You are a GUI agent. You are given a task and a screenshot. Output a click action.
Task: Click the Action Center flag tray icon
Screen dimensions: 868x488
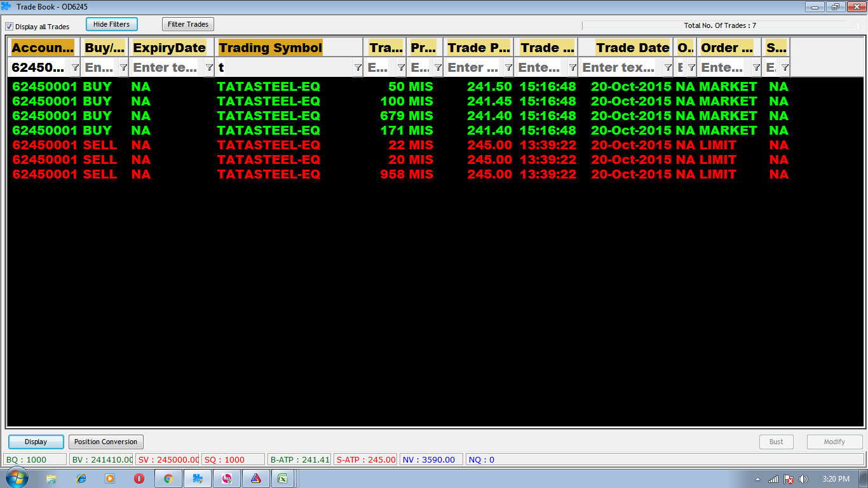(789, 479)
